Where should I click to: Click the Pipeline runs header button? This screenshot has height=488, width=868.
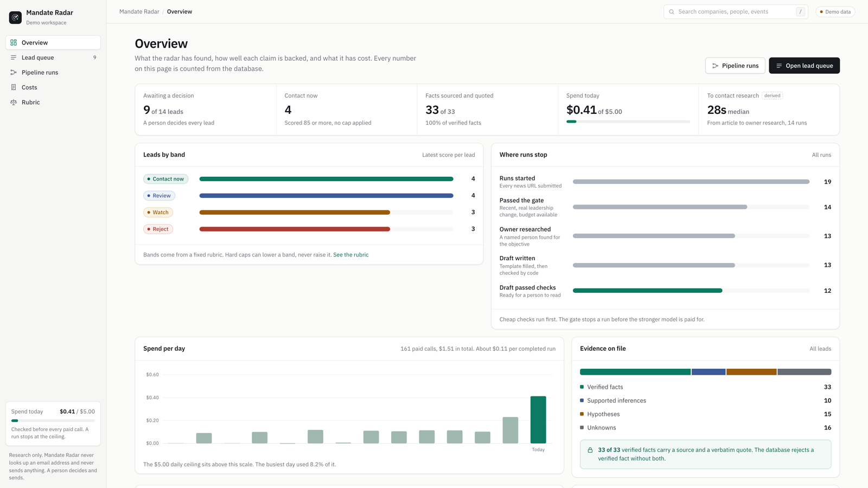point(735,66)
